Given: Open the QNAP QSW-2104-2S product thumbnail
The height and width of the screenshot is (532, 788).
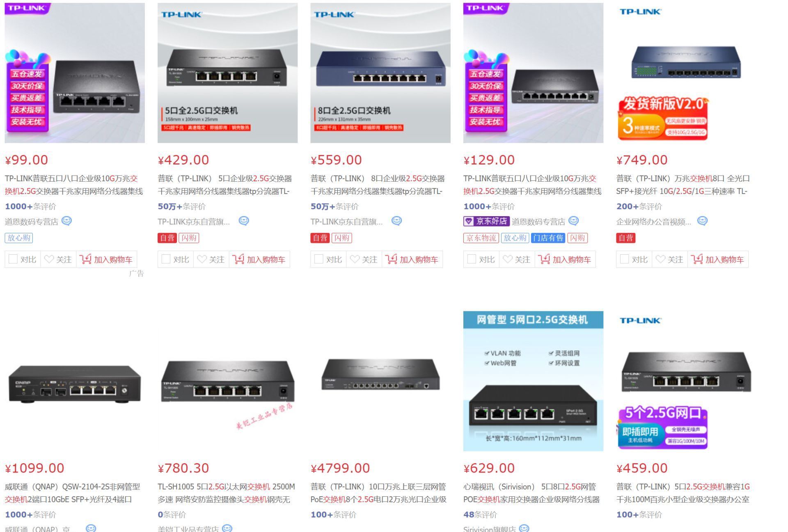Looking at the screenshot, I should tap(75, 381).
